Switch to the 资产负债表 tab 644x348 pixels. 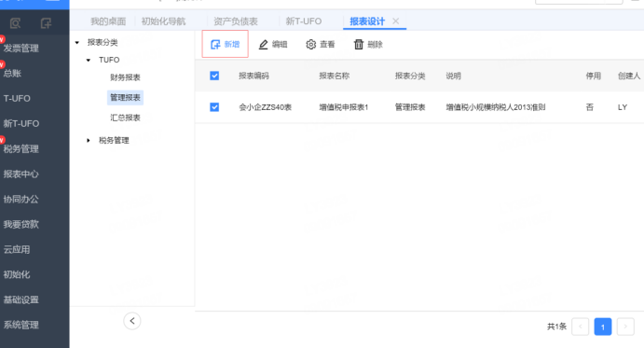coord(236,21)
